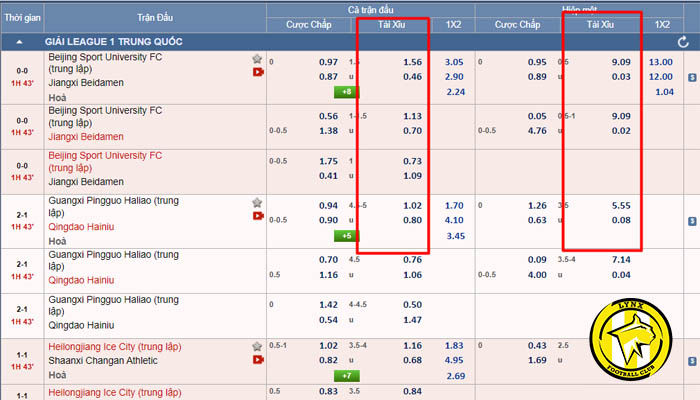Select handicap odds 1.42
The height and width of the screenshot is (400, 700).
point(328,305)
